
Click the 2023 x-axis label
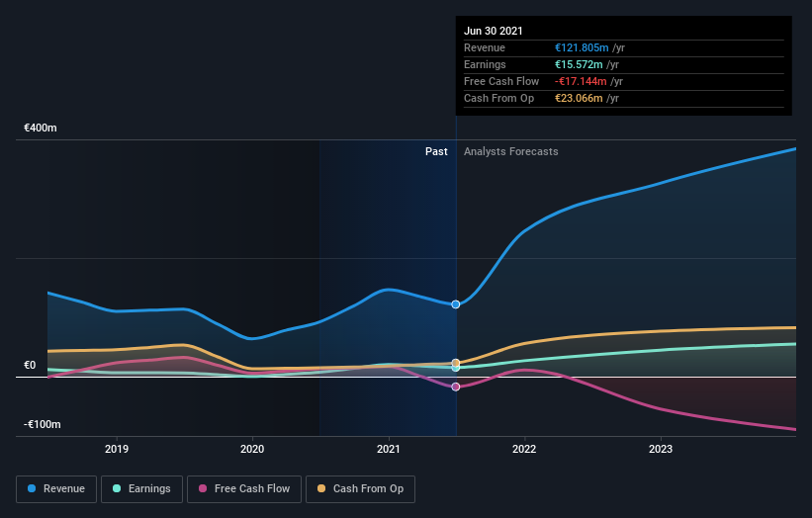coord(661,449)
